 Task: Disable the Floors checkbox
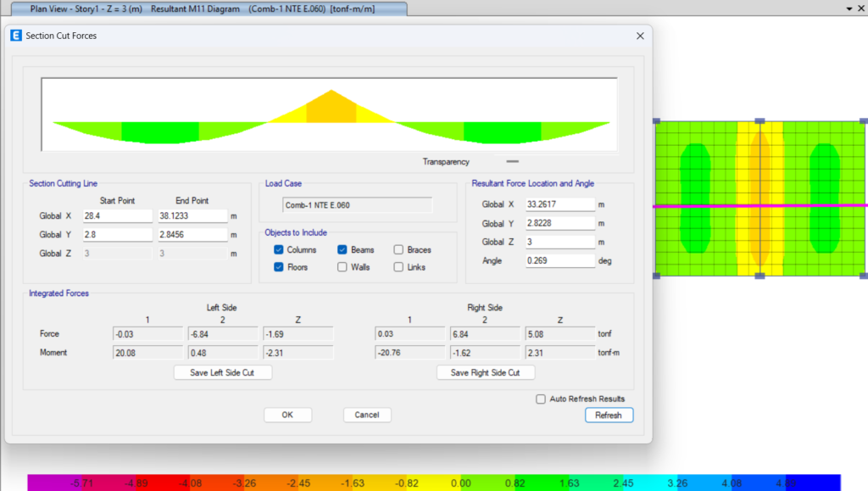(279, 267)
